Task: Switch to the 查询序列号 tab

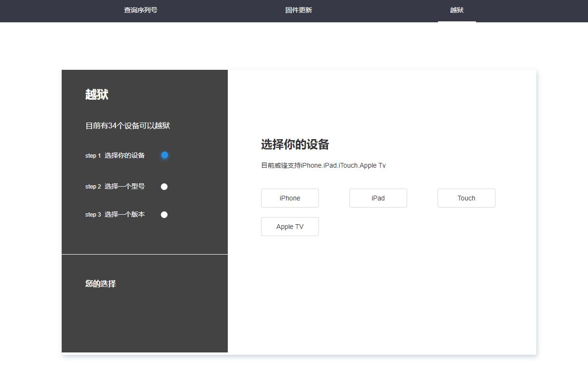Action: click(140, 10)
